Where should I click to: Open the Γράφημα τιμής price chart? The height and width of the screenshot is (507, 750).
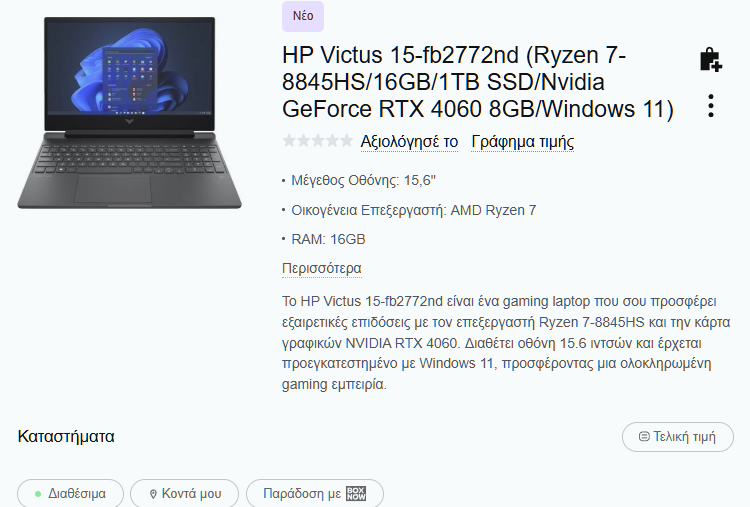[522, 142]
